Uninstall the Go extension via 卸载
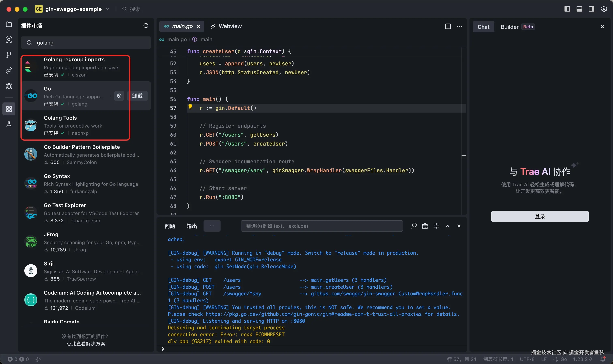This screenshot has height=364, width=613. pyautogui.click(x=137, y=96)
